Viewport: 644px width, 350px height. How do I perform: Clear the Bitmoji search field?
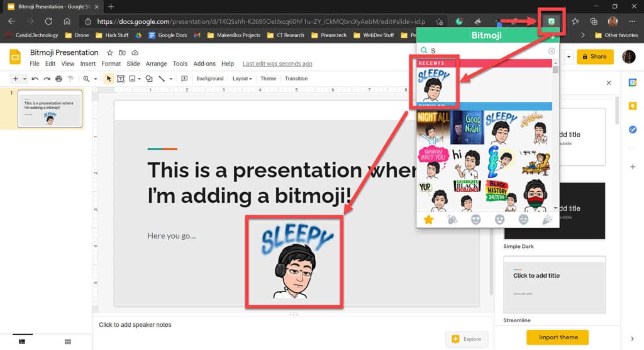551,51
